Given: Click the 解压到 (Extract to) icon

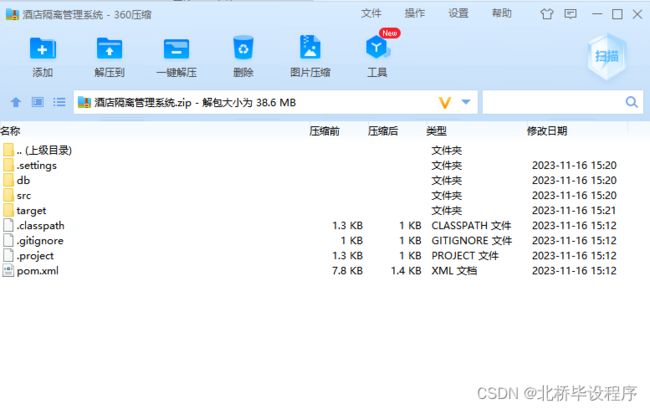Looking at the screenshot, I should click(x=109, y=49).
